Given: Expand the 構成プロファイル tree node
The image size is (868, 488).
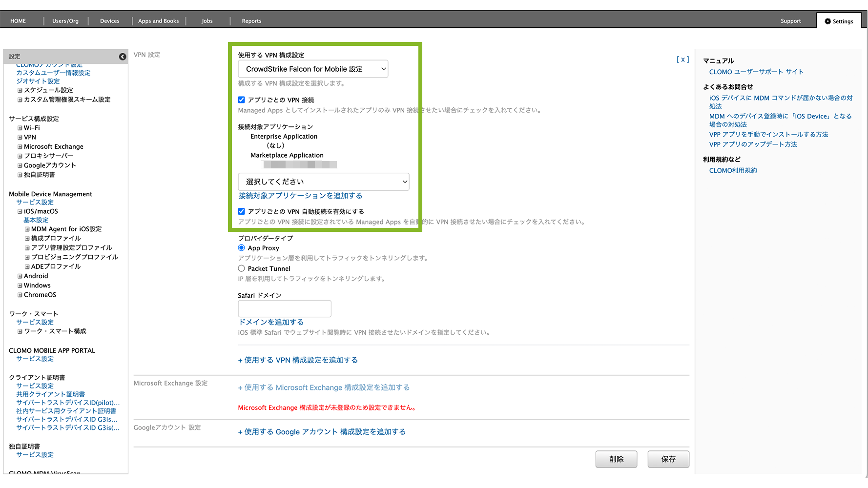Looking at the screenshot, I should click(x=27, y=239).
